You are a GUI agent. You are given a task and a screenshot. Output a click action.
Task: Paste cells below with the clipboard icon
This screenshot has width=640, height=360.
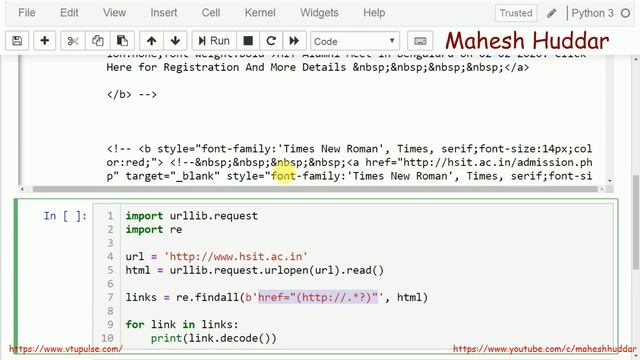click(x=122, y=41)
